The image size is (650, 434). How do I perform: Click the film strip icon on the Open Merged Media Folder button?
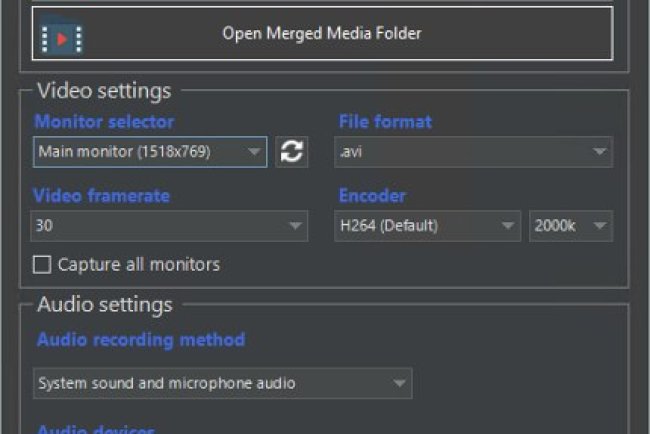point(61,36)
